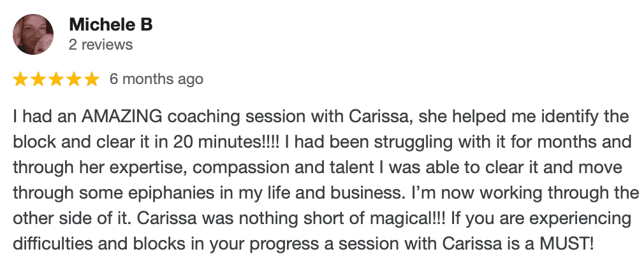Click the fourth gold star in the rating
This screenshot has width=644, height=275.
pos(74,80)
